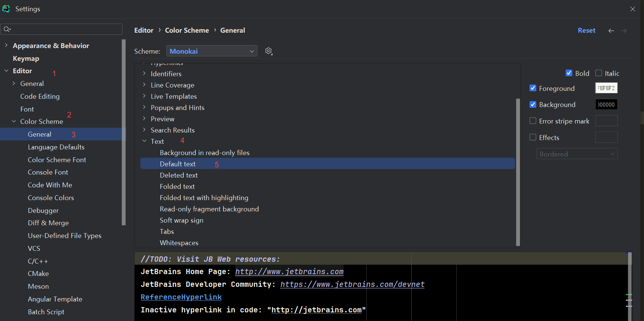Click the jetbrains.com/devnet link in preview
644x321 pixels.
[x=352, y=284]
